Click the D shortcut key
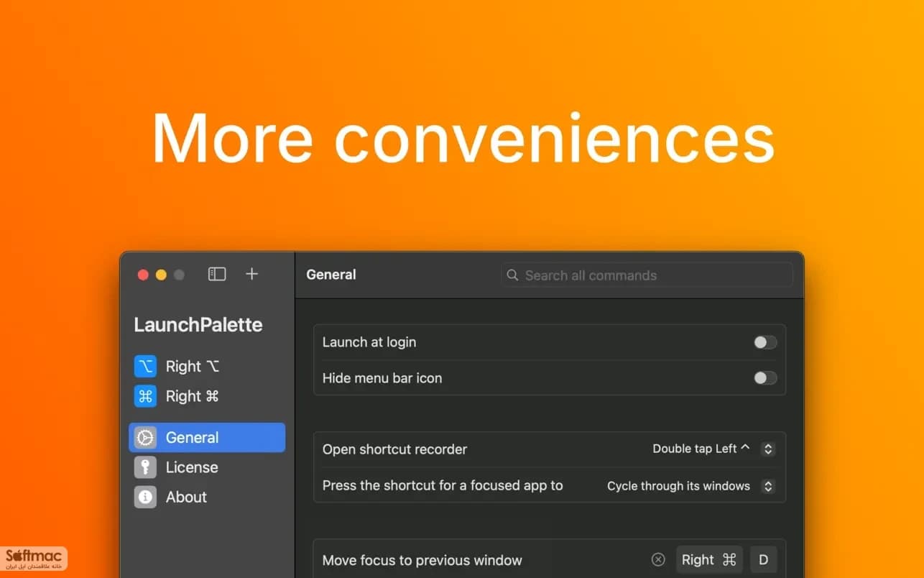This screenshot has height=578, width=924. pos(764,559)
